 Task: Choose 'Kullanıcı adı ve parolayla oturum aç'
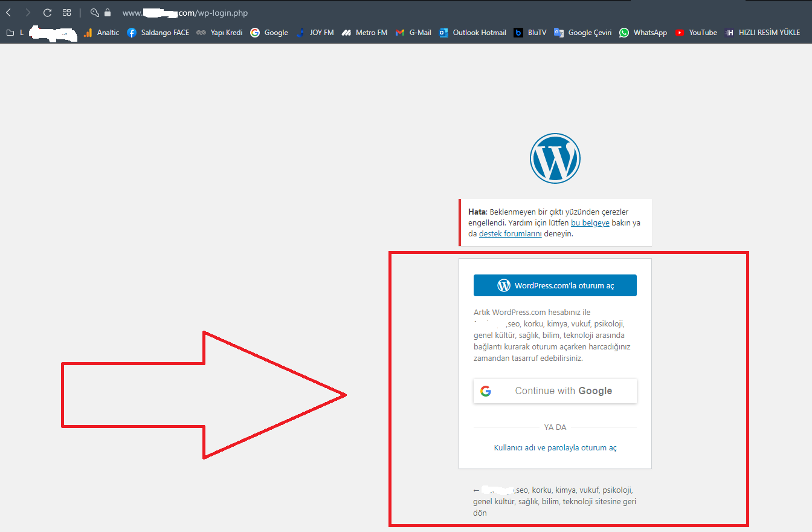(555, 448)
